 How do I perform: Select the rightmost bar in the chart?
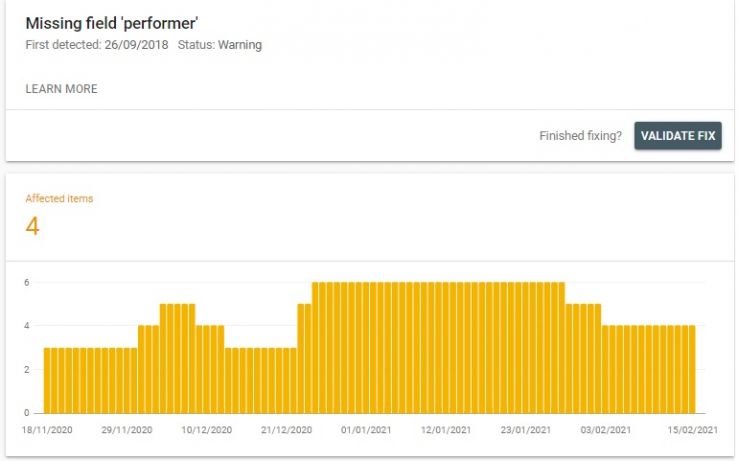[x=690, y=369]
